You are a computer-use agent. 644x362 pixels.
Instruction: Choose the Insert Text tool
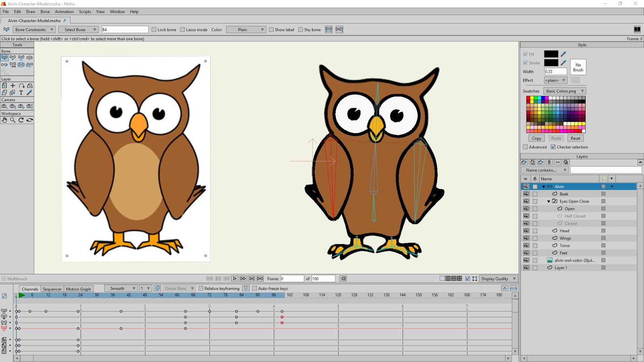[21, 93]
